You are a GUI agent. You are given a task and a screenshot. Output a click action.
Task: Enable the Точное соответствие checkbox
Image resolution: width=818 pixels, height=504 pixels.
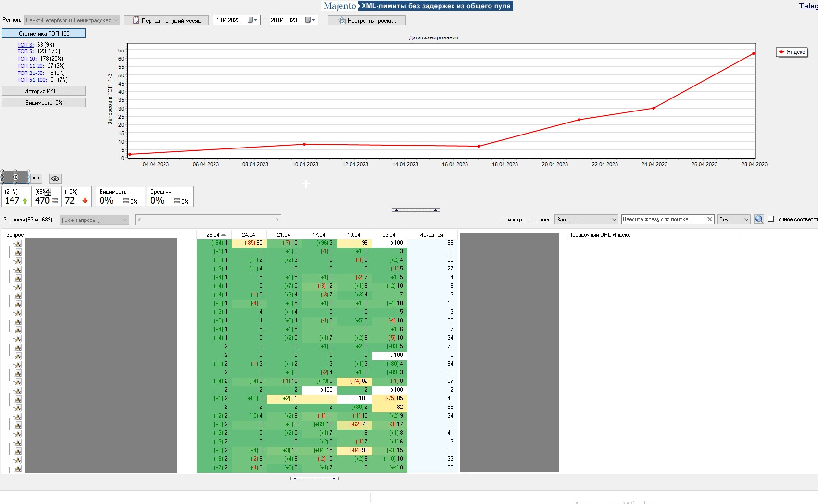pos(771,219)
